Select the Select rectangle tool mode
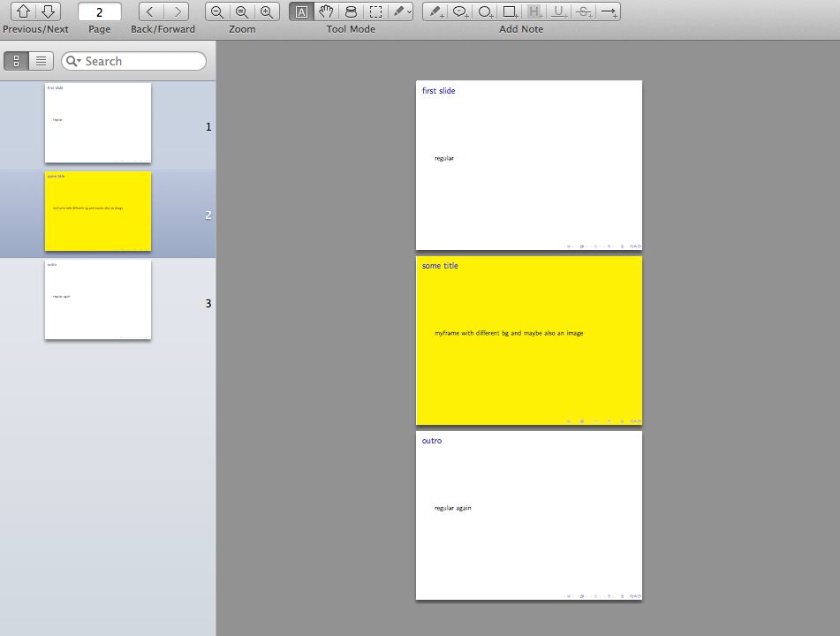The width and height of the screenshot is (840, 636). [375, 11]
